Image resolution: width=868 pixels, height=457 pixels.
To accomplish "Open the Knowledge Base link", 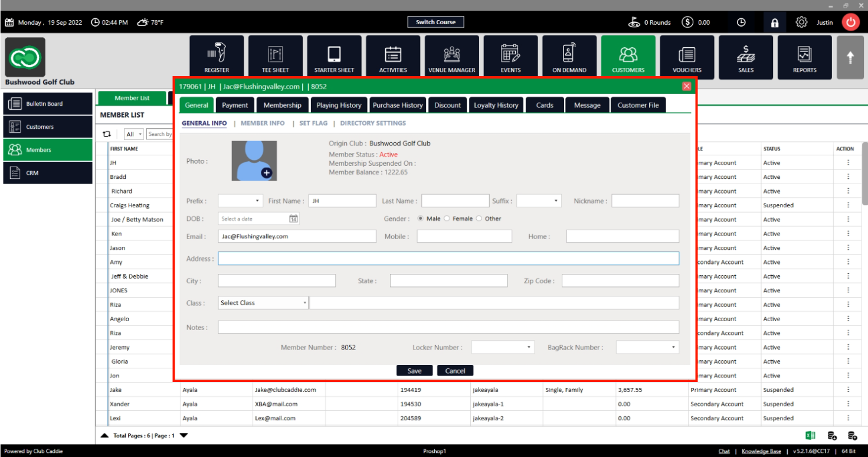I will (x=761, y=452).
